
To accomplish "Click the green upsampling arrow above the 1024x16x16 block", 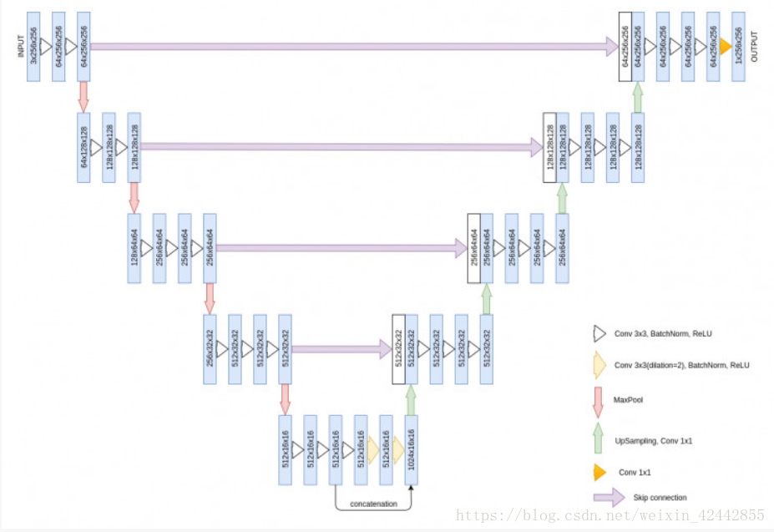I will [411, 400].
